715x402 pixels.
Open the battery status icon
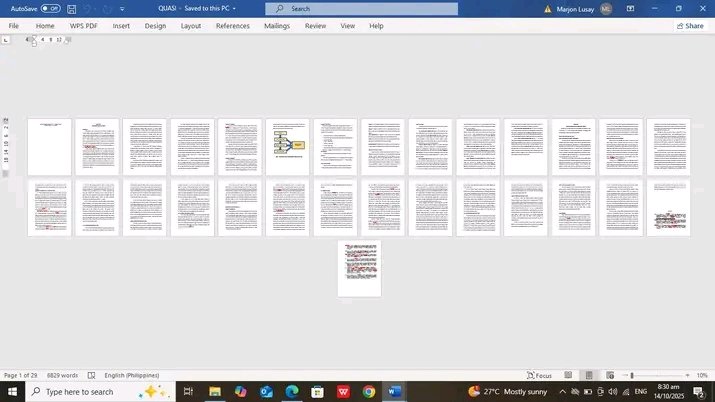point(588,392)
